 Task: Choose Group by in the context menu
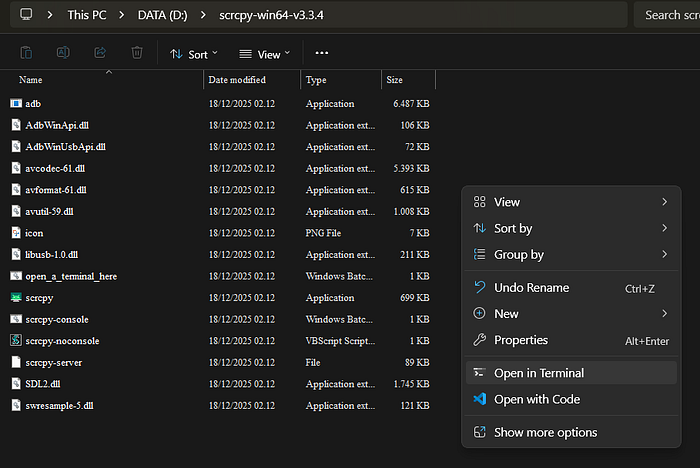pyautogui.click(x=571, y=255)
